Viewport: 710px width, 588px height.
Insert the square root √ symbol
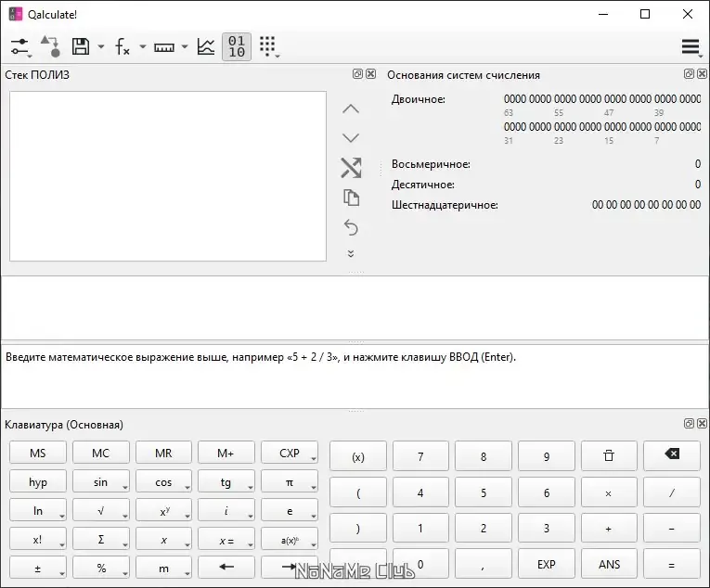pyautogui.click(x=100, y=511)
